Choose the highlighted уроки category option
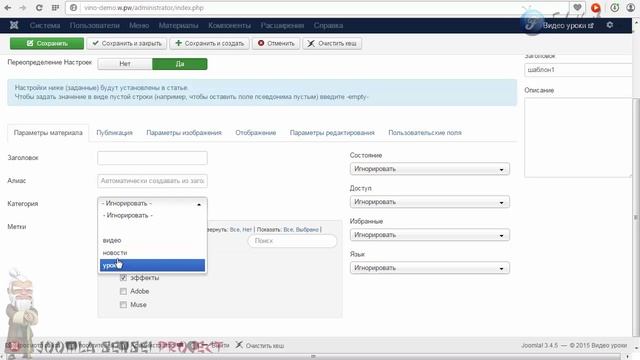 (x=152, y=265)
